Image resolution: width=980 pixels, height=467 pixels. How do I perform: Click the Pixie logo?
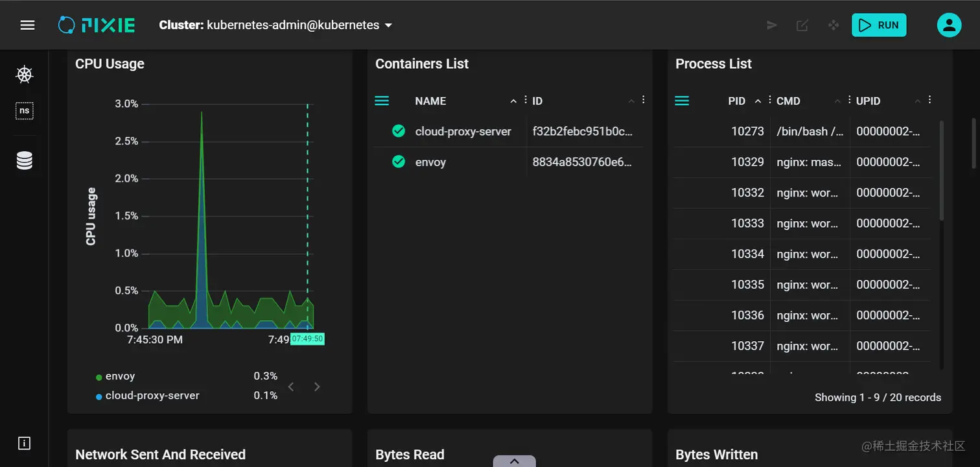coord(96,25)
